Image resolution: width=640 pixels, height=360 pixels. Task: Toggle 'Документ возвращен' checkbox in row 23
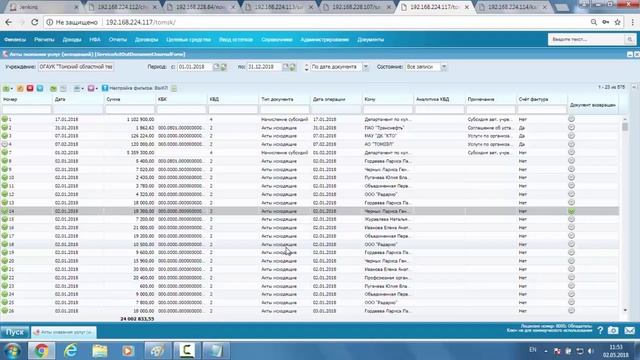tap(571, 286)
